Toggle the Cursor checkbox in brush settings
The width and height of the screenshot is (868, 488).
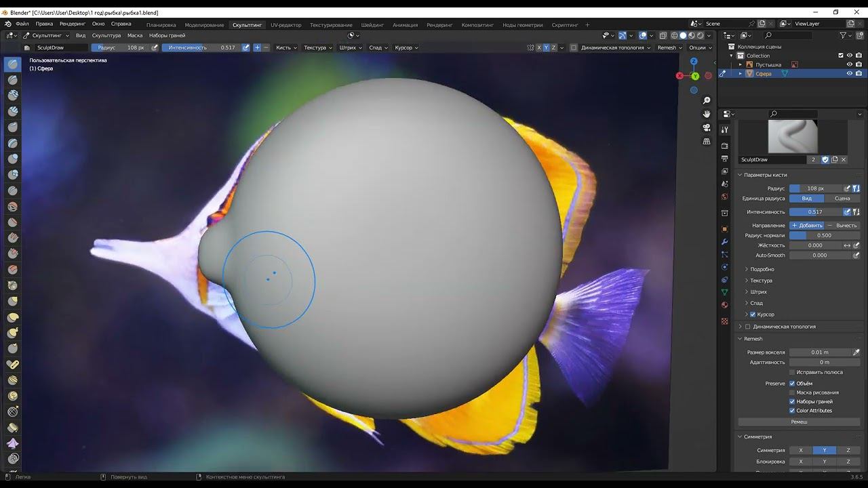(x=753, y=314)
